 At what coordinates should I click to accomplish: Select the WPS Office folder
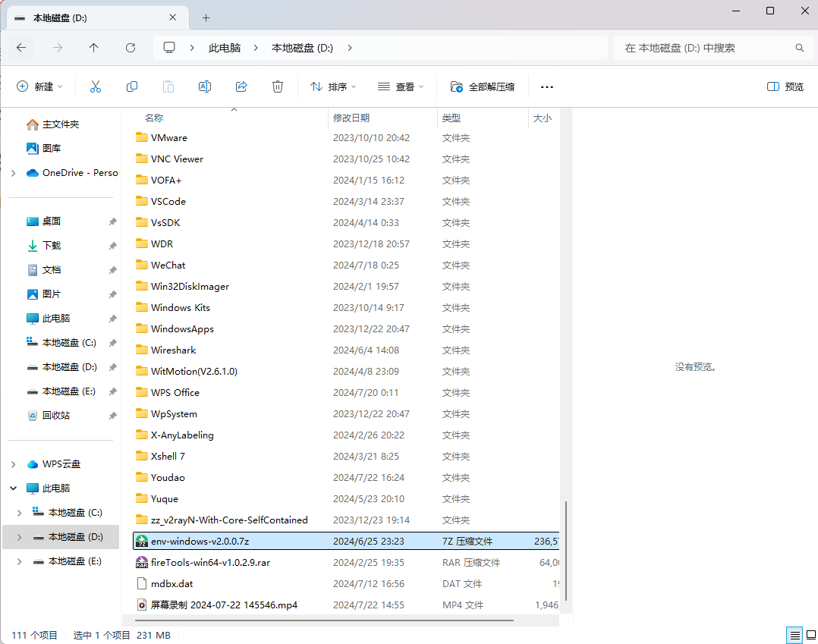point(175,393)
